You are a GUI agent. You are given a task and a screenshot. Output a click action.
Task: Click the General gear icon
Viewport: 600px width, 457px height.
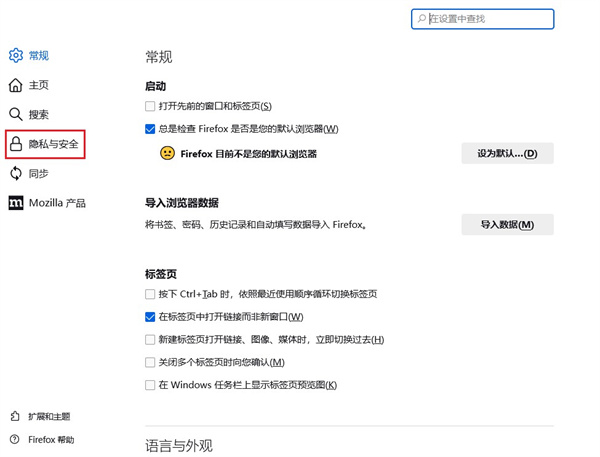pos(16,55)
